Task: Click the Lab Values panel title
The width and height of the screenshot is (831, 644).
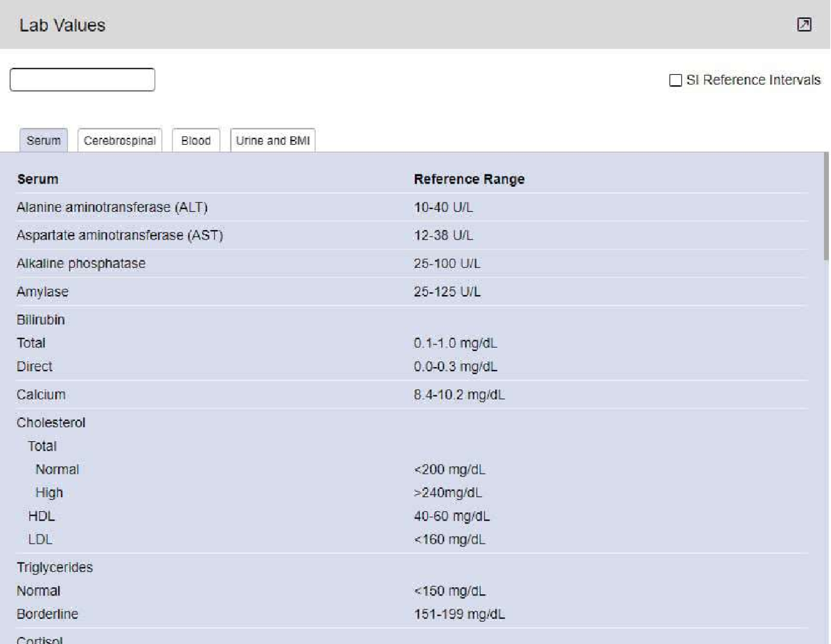Action: pos(62,25)
